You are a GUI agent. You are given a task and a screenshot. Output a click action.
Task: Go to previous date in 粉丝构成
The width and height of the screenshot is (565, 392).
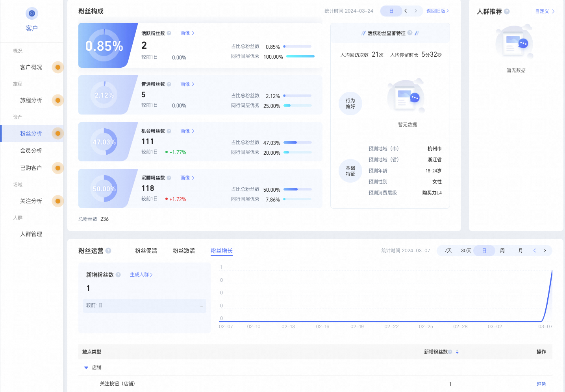tap(406, 11)
